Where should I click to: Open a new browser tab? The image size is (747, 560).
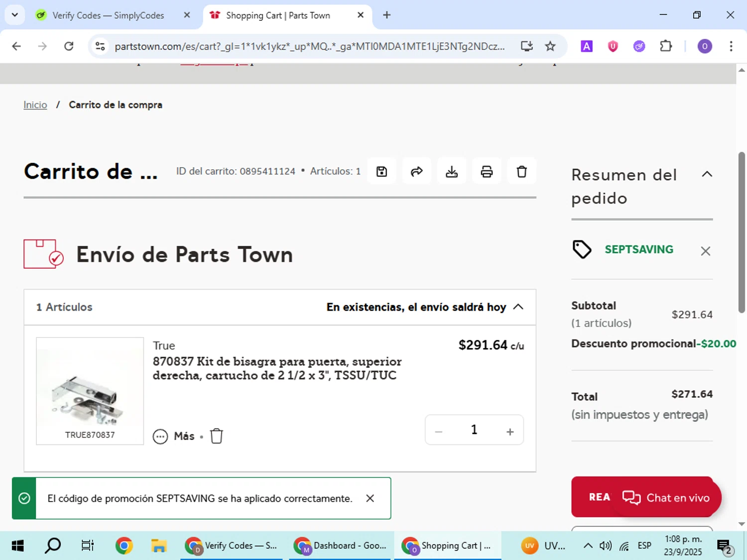pyautogui.click(x=386, y=15)
